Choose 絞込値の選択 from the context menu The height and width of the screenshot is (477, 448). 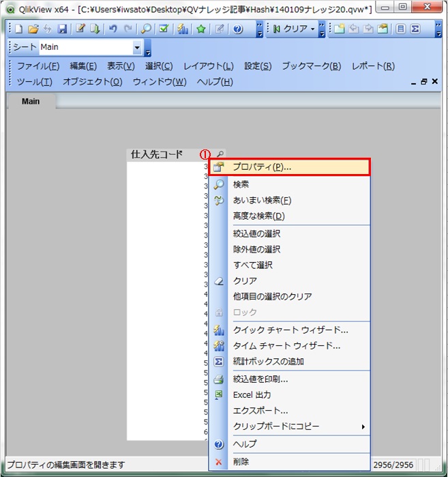pyautogui.click(x=289, y=233)
